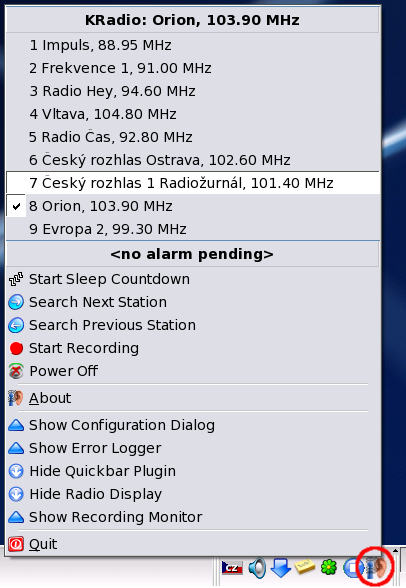
Task: Choose Search Next Station
Action: (x=193, y=302)
